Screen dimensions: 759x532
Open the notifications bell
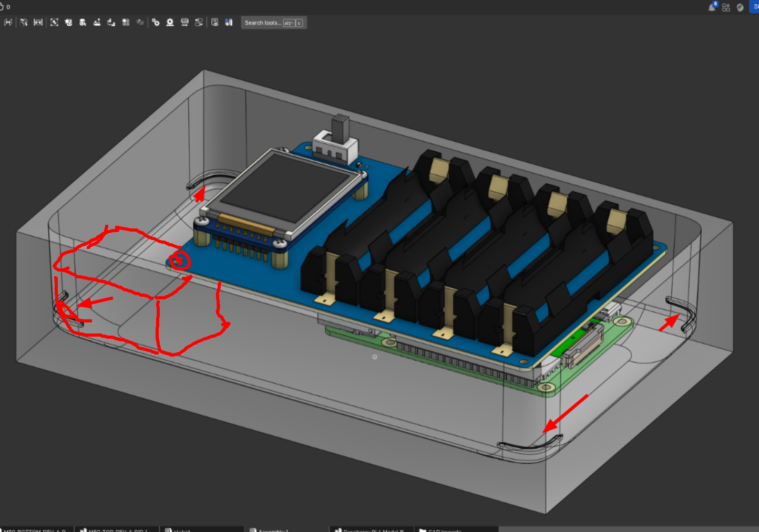point(712,7)
